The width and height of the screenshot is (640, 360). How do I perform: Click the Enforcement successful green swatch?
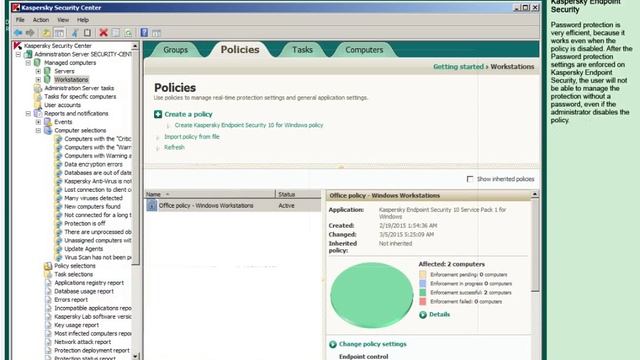[x=422, y=293]
